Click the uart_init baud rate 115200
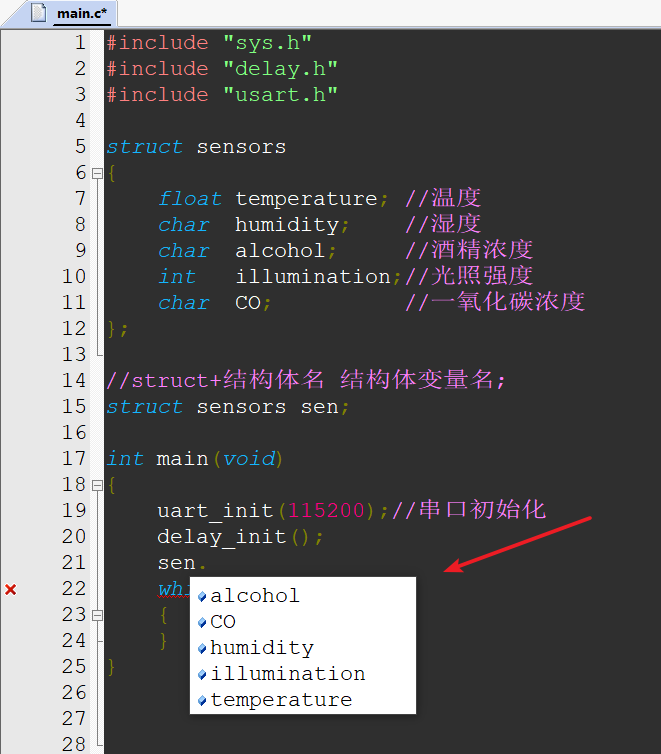The width and height of the screenshot is (661, 754). click(326, 511)
